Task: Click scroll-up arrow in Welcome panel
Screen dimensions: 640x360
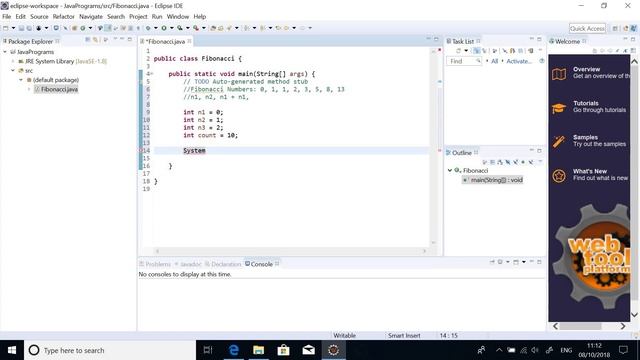Action: [x=634, y=62]
